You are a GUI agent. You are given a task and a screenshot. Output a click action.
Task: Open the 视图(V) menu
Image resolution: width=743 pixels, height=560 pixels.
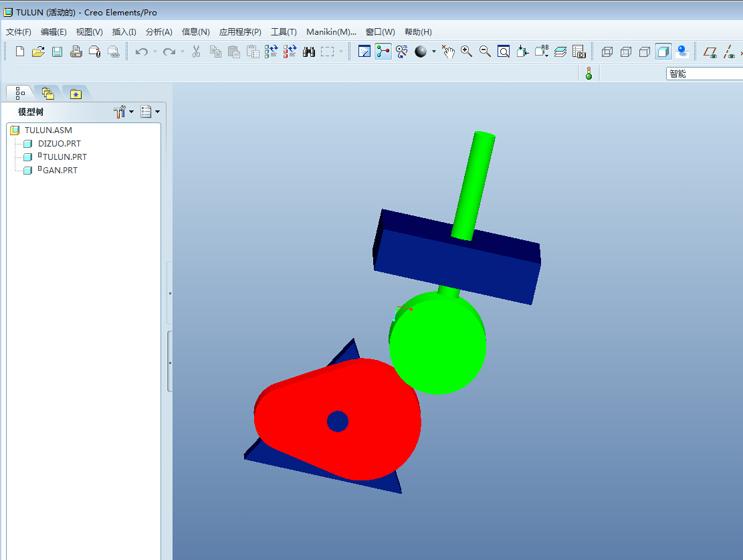click(x=89, y=31)
